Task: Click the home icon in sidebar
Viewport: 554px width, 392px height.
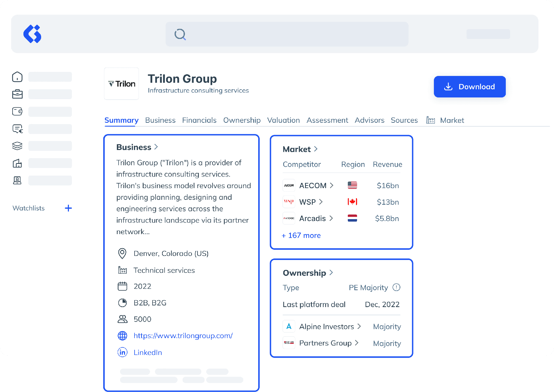Action: (17, 77)
